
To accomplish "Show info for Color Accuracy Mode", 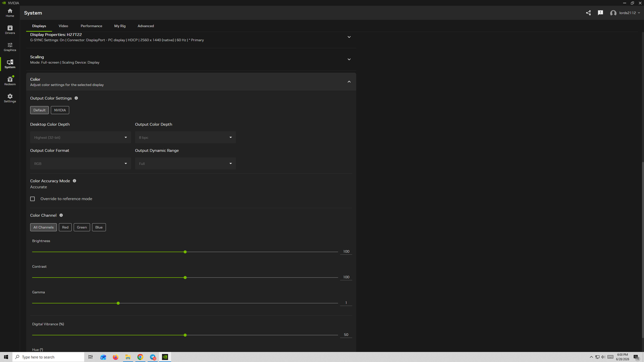I will 74,180.
